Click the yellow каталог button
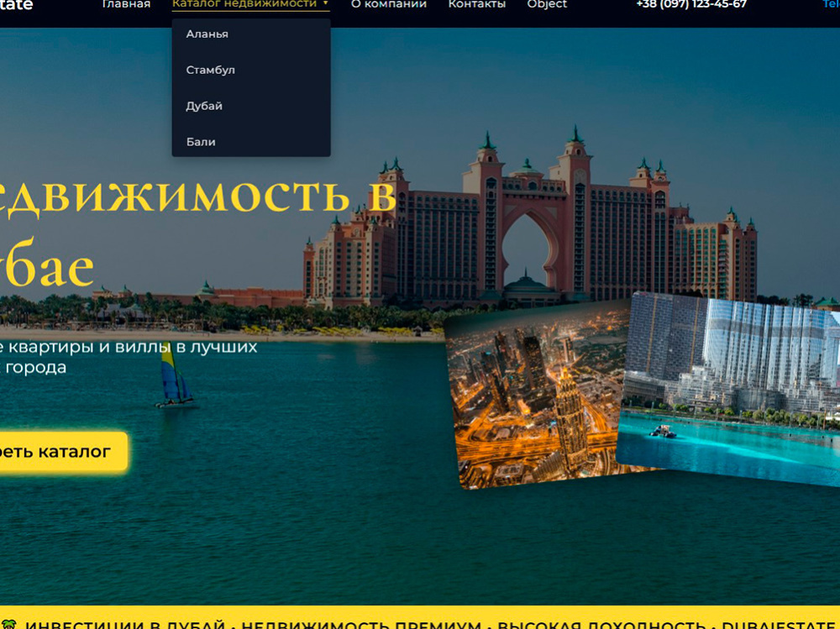 [x=64, y=452]
